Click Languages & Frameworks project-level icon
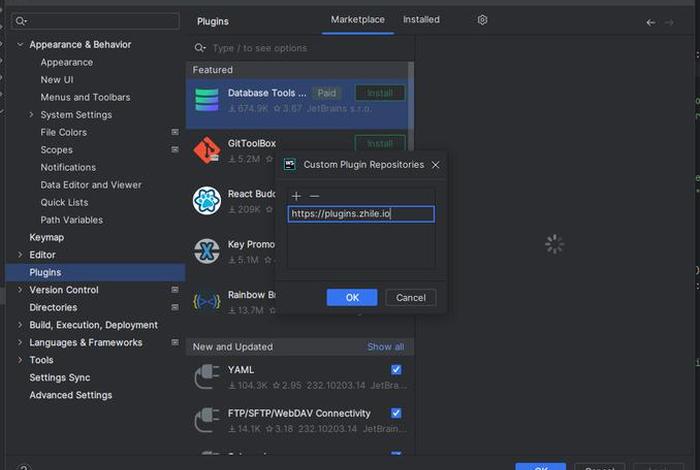 (x=175, y=342)
